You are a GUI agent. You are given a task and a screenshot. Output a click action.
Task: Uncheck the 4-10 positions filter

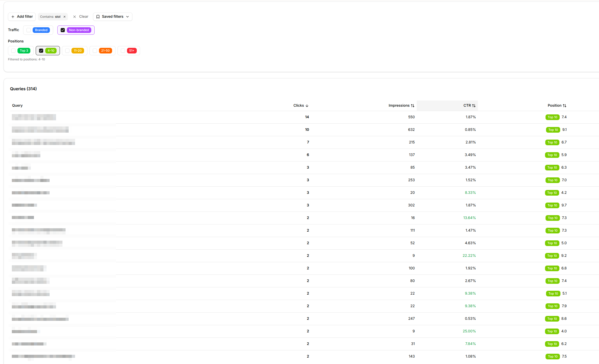coord(41,50)
